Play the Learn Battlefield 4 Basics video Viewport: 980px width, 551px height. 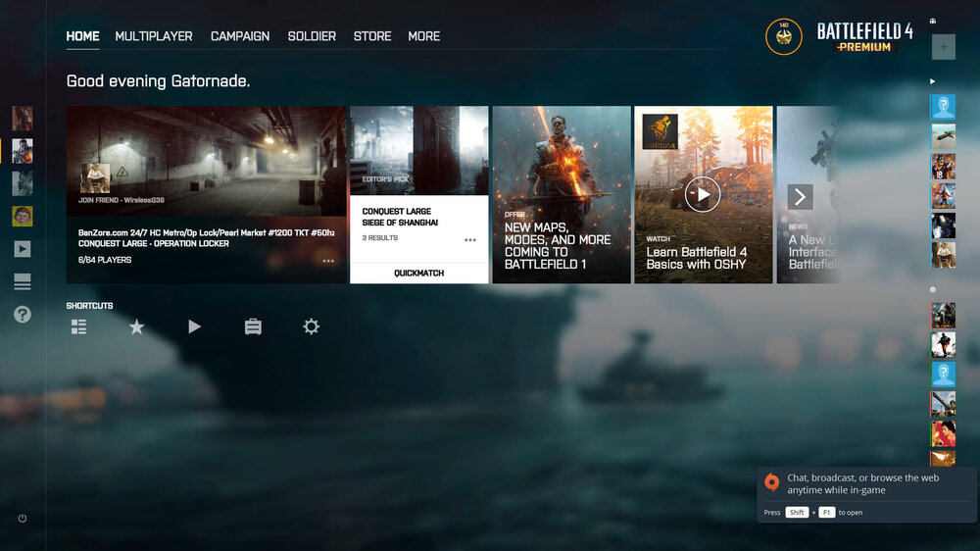pos(703,194)
